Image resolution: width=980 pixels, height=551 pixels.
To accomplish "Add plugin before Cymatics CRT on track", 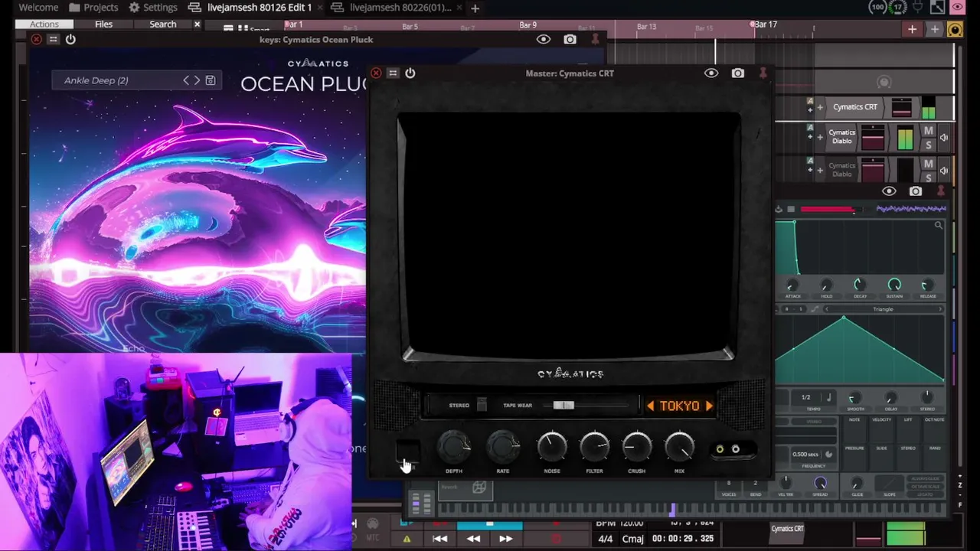I will tap(820, 107).
